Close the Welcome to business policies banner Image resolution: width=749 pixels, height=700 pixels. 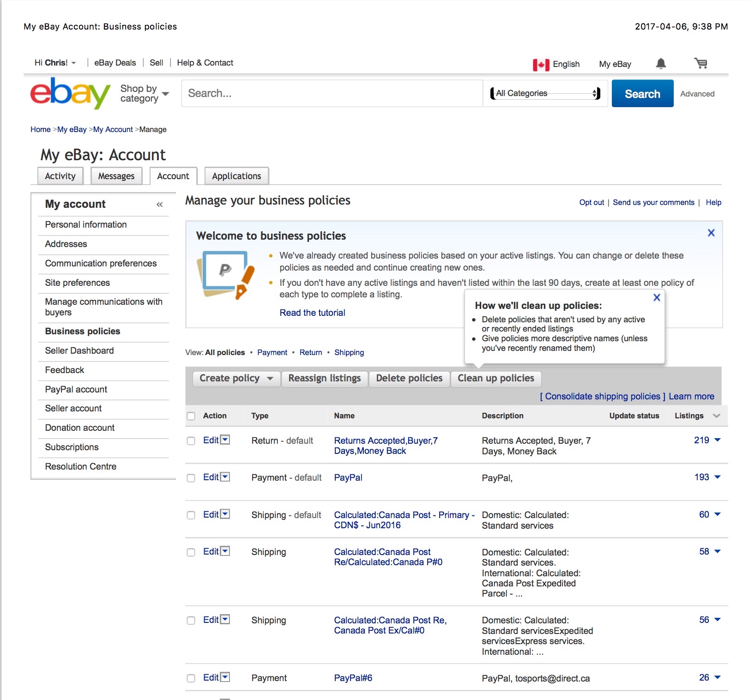pos(711,233)
